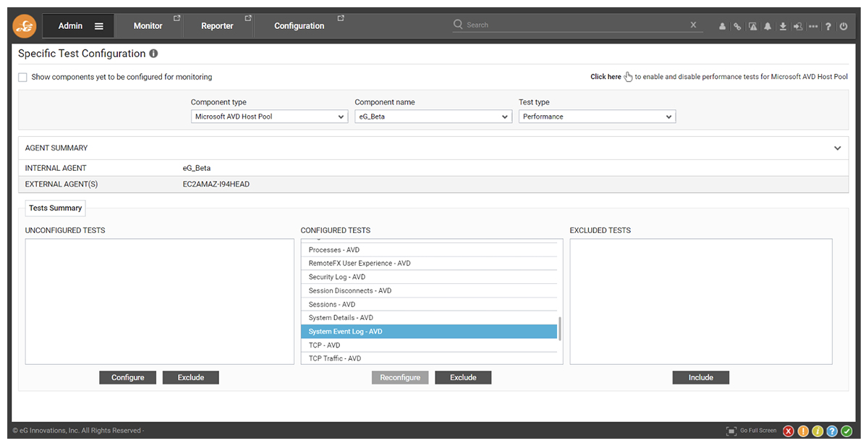Select 'System Details - AVD' test
868x446 pixels.
(x=429, y=318)
